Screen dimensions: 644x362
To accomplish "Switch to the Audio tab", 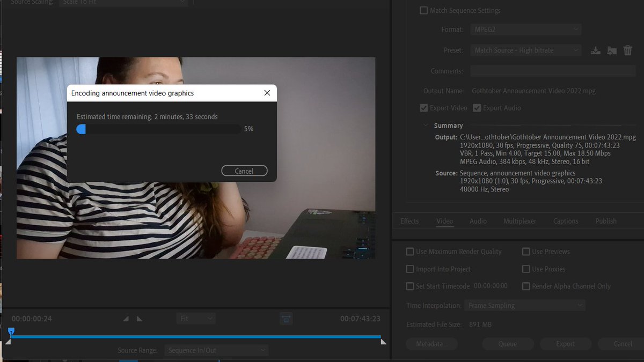I will point(478,221).
